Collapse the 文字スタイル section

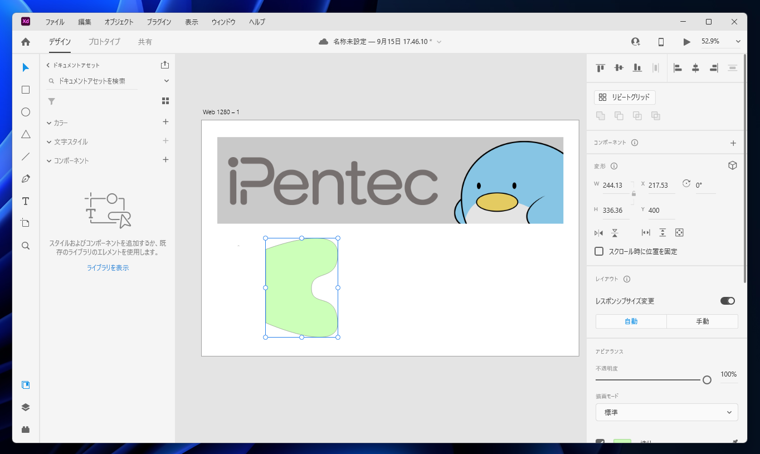coord(49,142)
